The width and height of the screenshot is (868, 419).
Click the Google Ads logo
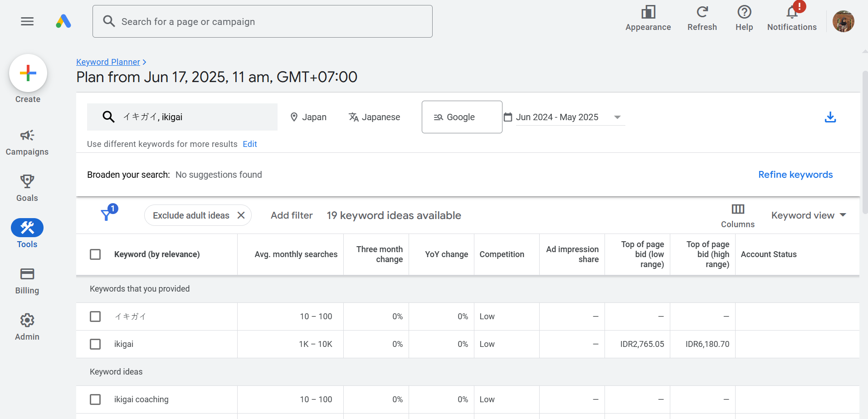[x=63, y=21]
